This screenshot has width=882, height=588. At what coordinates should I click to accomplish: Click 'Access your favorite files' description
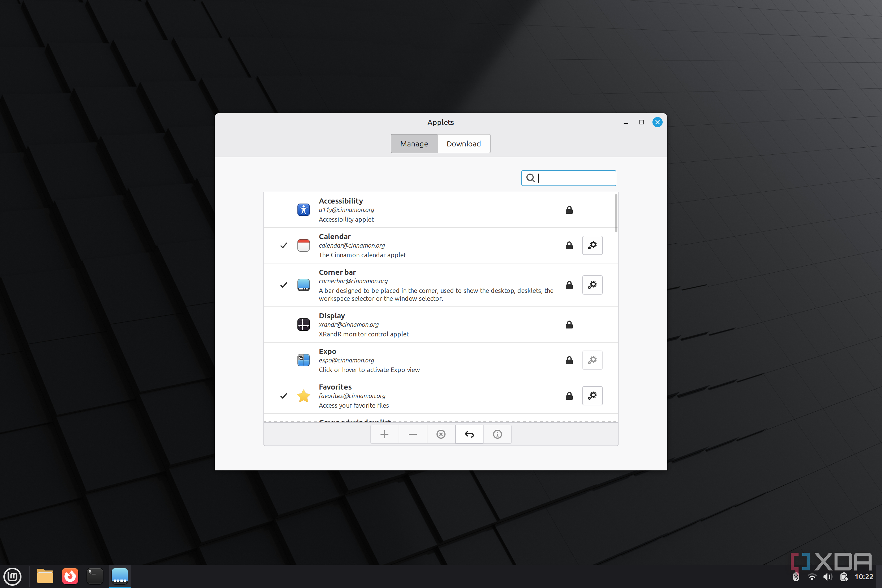(354, 405)
